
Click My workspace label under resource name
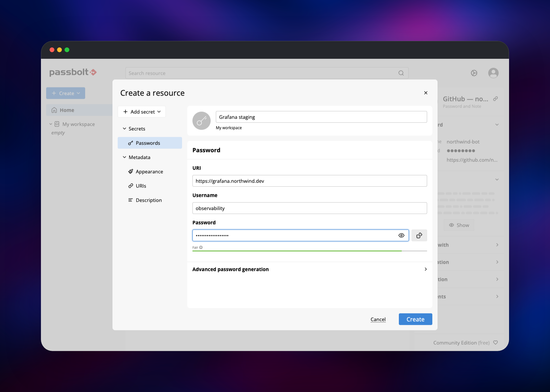(229, 128)
